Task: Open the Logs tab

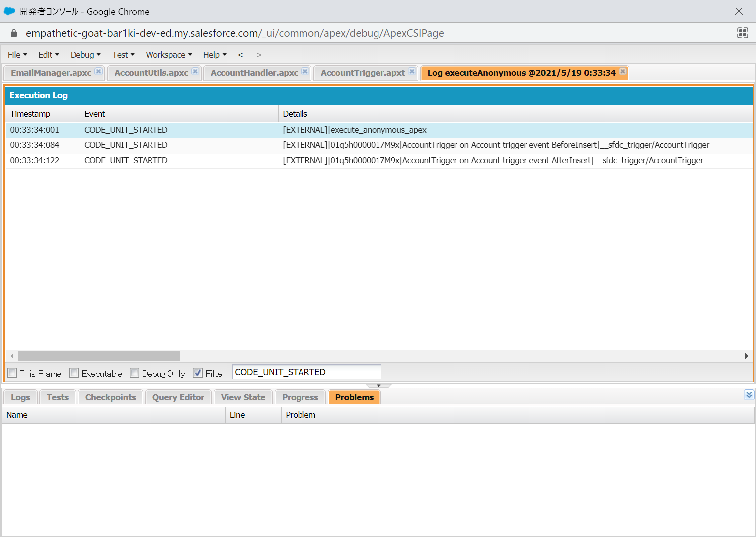Action: 20,397
